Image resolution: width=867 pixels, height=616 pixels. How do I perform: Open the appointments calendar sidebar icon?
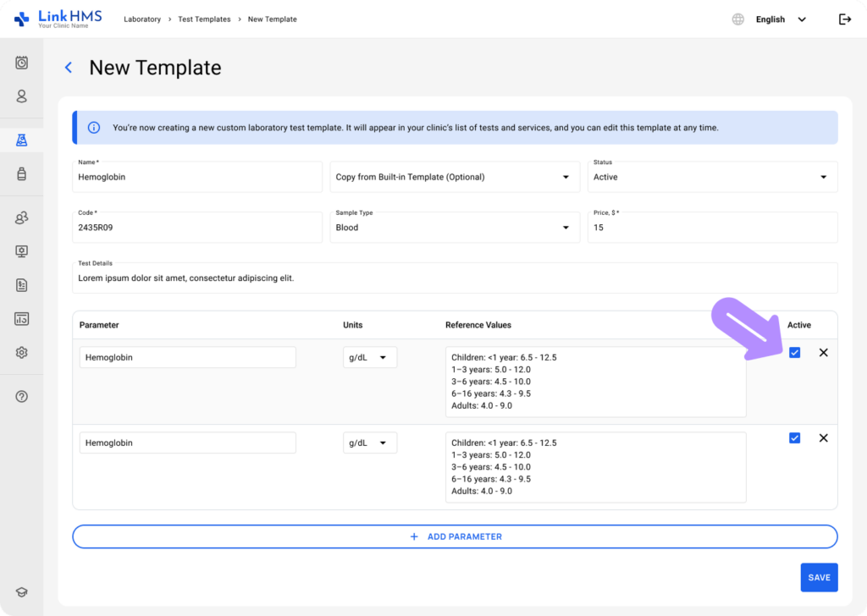(21, 63)
